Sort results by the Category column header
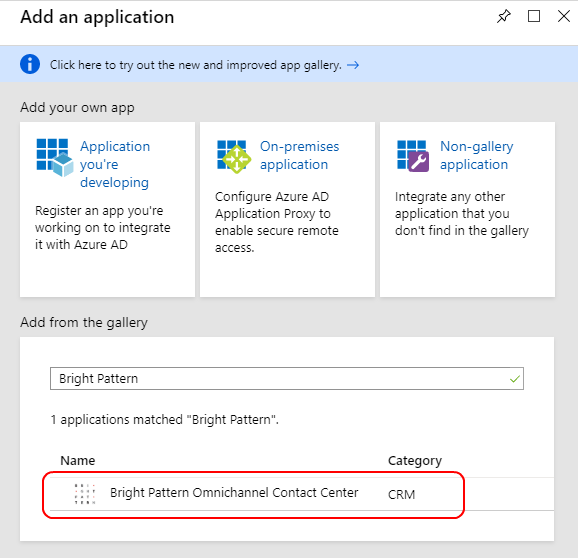578x558 pixels. (x=415, y=461)
